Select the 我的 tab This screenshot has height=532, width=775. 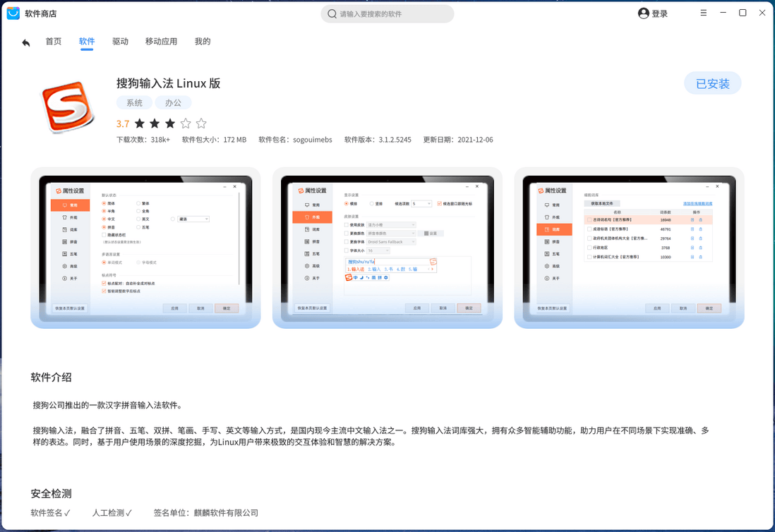pyautogui.click(x=203, y=42)
